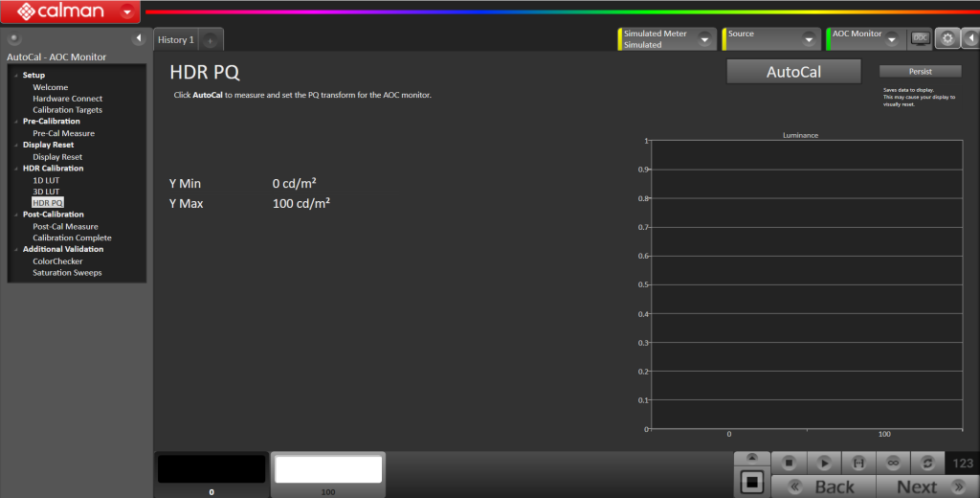980x498 pixels.
Task: Open Pre-Cal Measure page
Action: 64,133
